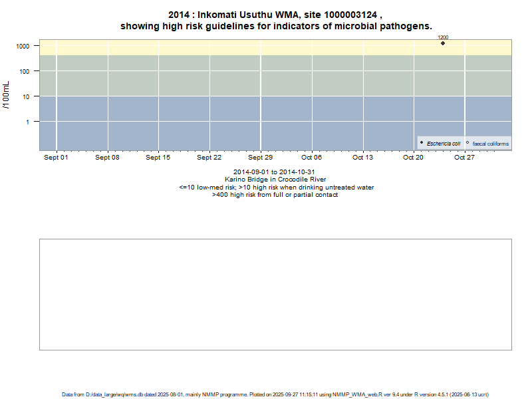Screen dimensions: 532x399
Task: Click the 1000 y-axis tick label
Action: [23, 46]
